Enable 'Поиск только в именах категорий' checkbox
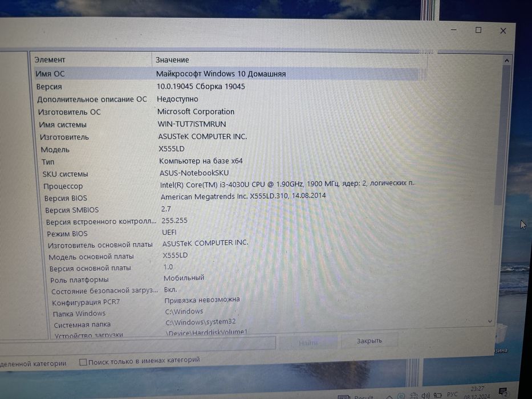The height and width of the screenshot is (399, 532). coord(83,363)
